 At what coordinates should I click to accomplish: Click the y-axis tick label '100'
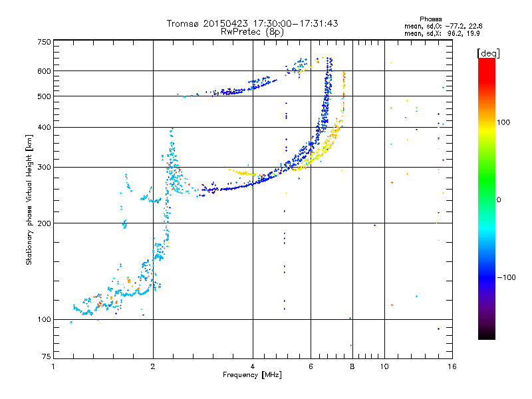45,319
